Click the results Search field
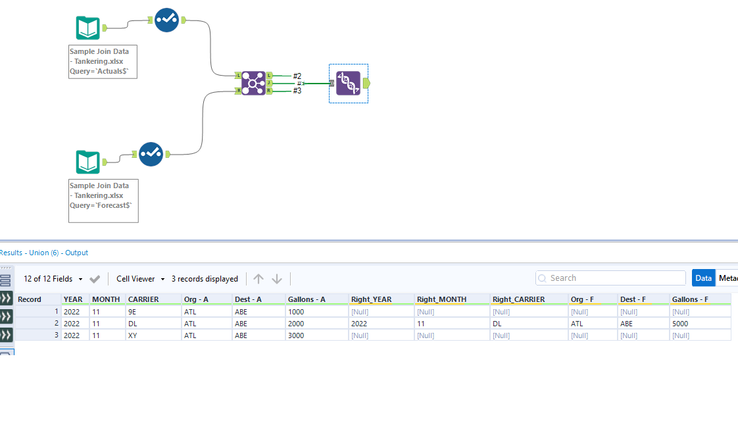This screenshot has height=421, width=738. point(610,278)
